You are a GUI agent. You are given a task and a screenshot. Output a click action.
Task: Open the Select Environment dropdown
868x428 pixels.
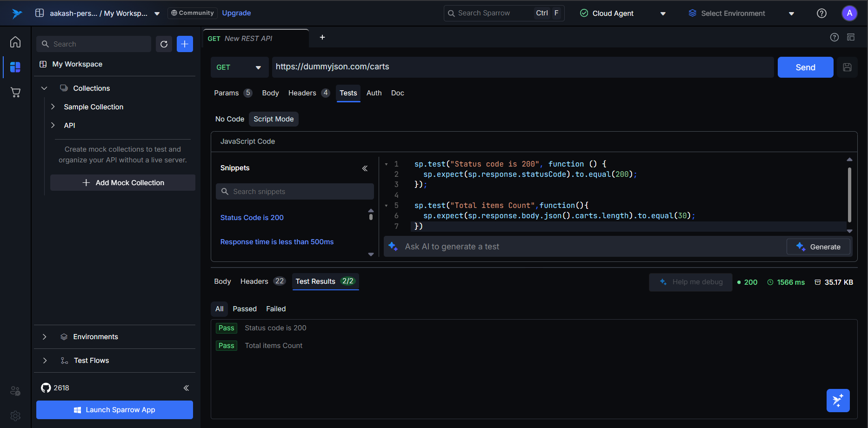[x=741, y=13]
